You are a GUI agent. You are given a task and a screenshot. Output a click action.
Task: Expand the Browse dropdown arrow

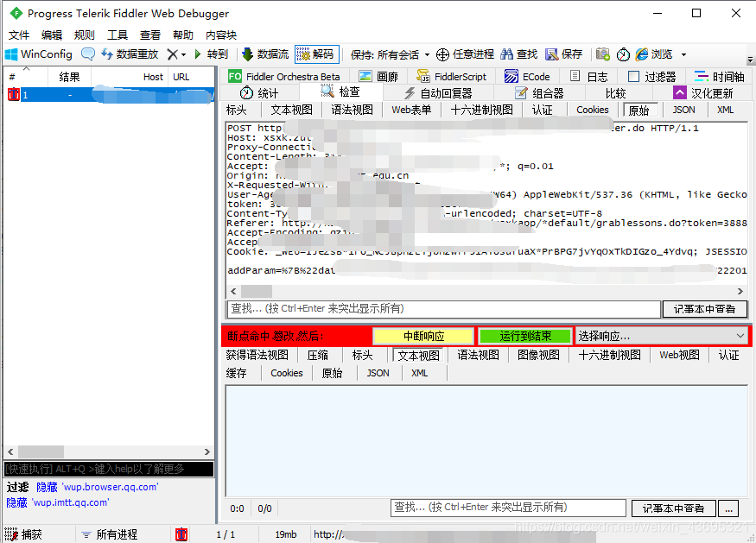pos(683,55)
